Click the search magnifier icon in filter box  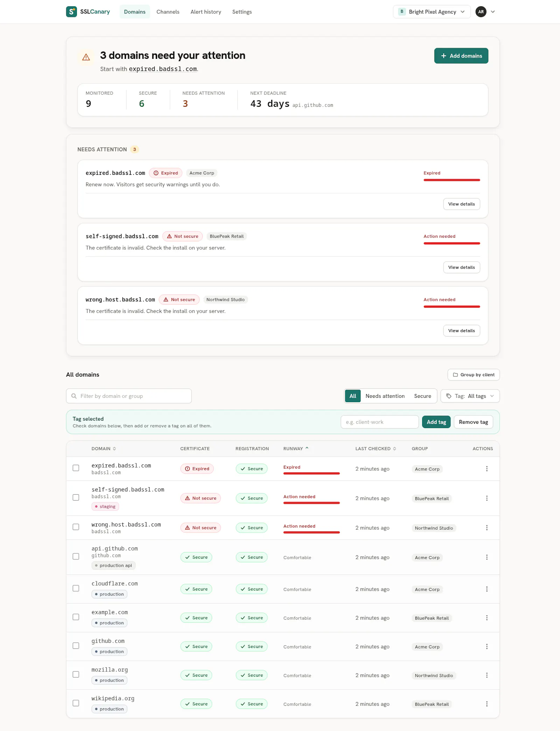click(x=74, y=396)
